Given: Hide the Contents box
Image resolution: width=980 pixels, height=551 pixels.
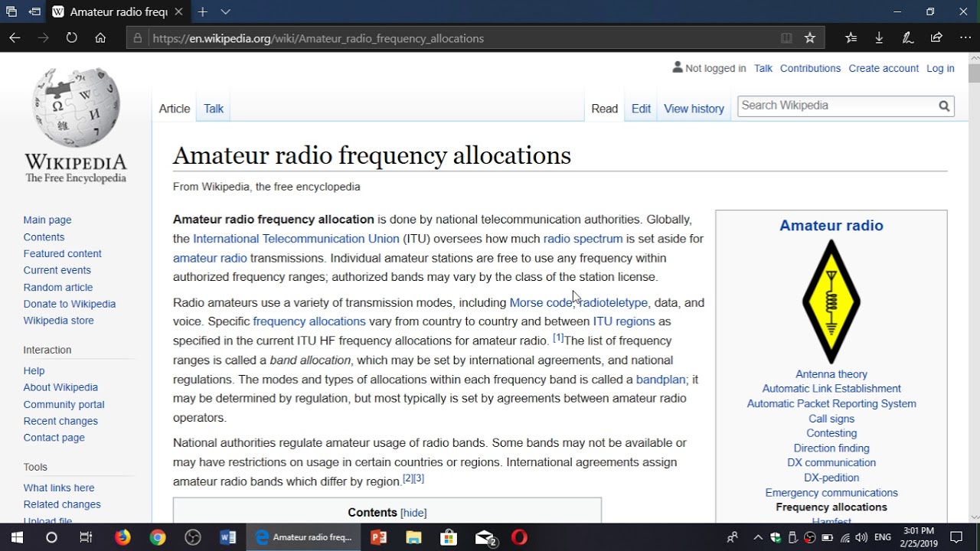Looking at the screenshot, I should click(413, 513).
